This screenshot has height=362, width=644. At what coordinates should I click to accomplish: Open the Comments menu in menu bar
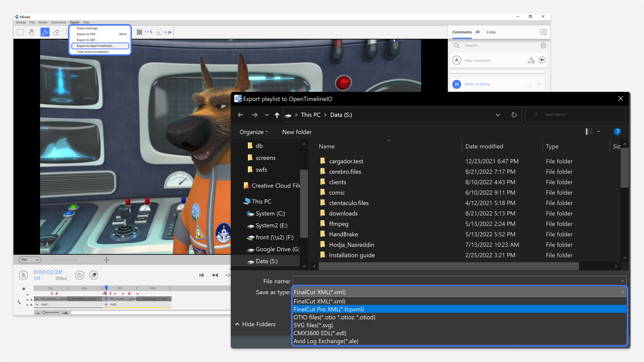[x=59, y=22]
